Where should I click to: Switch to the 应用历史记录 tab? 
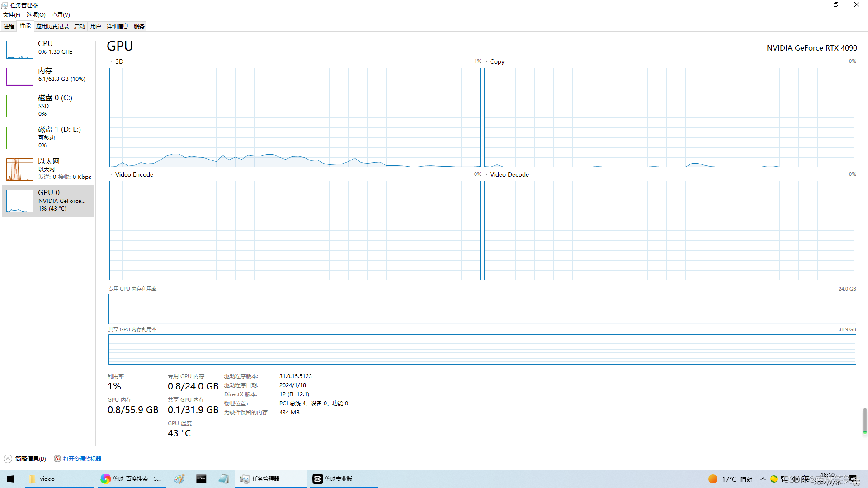pyautogui.click(x=52, y=26)
